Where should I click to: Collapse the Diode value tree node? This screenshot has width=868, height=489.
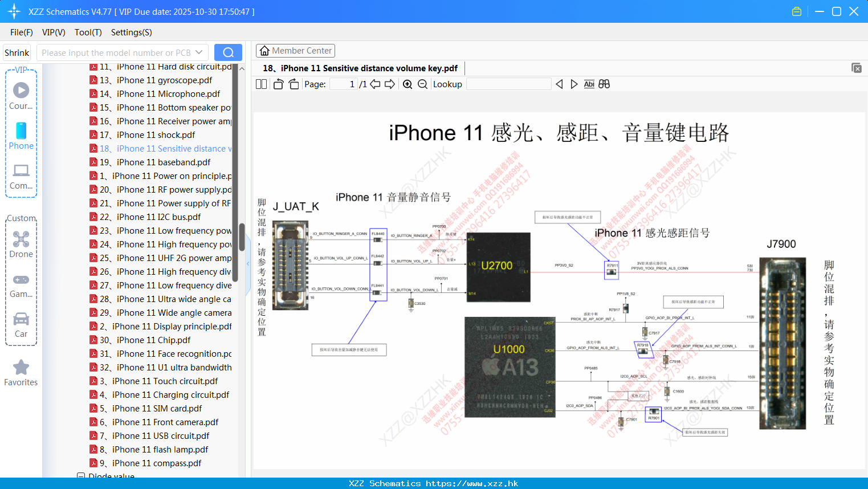[81, 476]
